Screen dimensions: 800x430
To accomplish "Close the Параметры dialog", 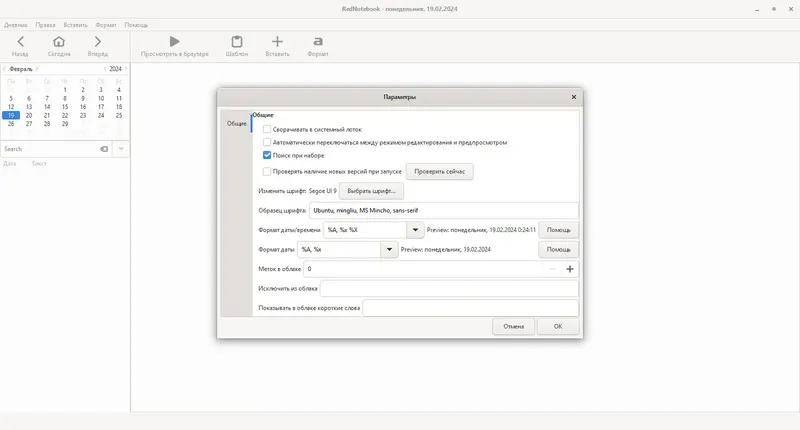I will (x=573, y=97).
